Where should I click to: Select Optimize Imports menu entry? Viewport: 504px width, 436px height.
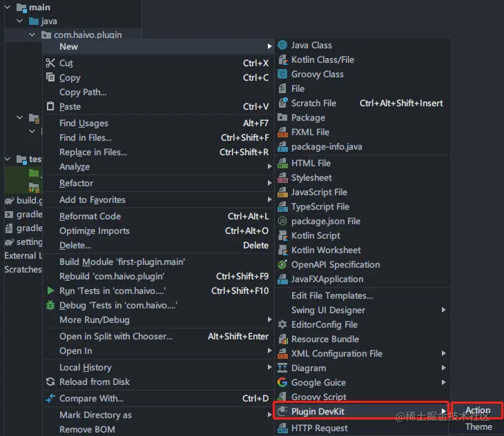(x=158, y=230)
